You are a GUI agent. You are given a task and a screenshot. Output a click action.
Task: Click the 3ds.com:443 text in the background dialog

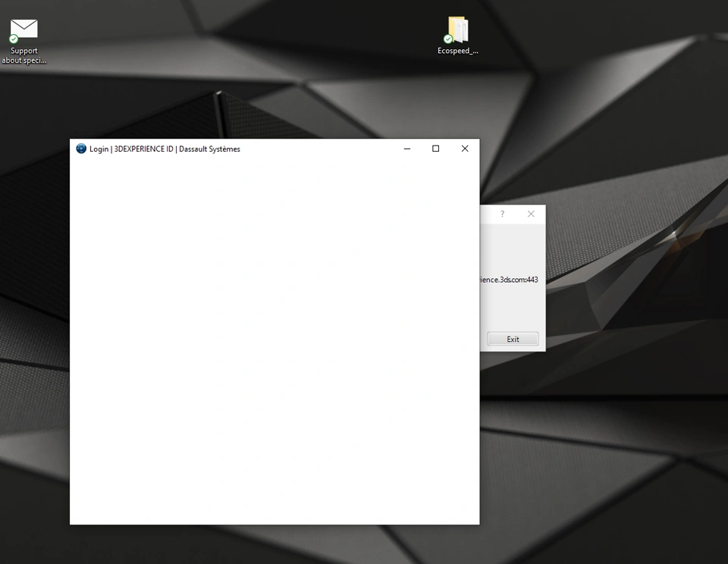[x=509, y=280]
